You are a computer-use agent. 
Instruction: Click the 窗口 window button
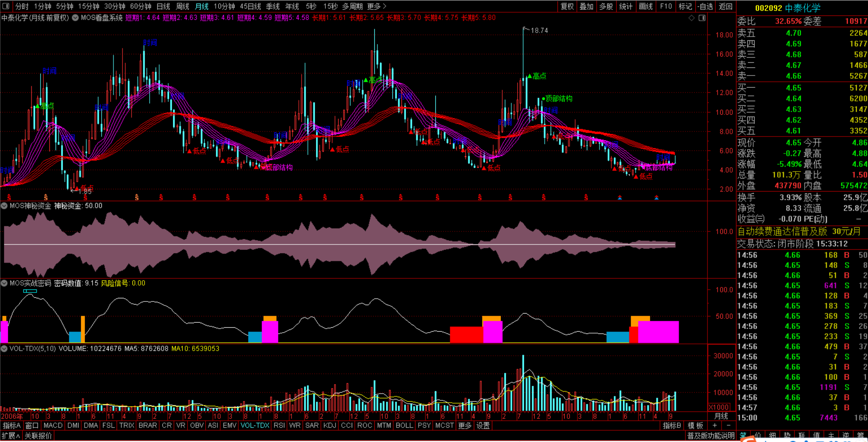coord(32,426)
